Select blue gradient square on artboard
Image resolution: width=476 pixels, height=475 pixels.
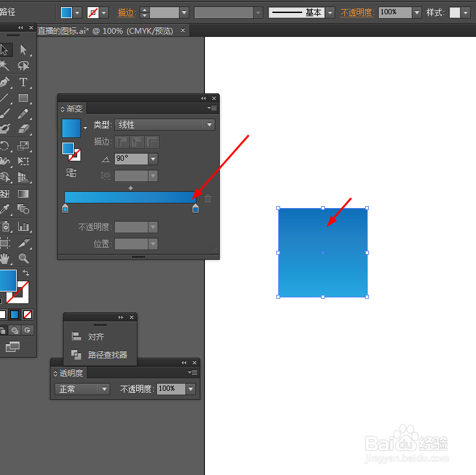323,252
